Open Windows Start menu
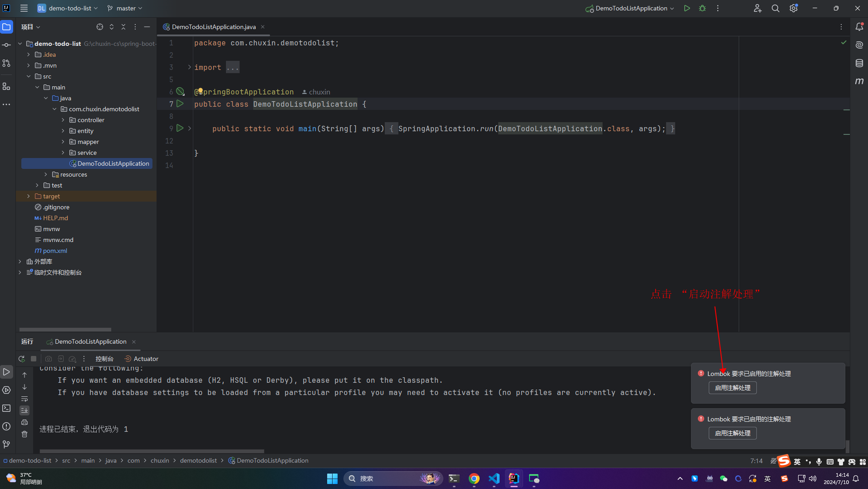The width and height of the screenshot is (868, 489). pyautogui.click(x=332, y=479)
